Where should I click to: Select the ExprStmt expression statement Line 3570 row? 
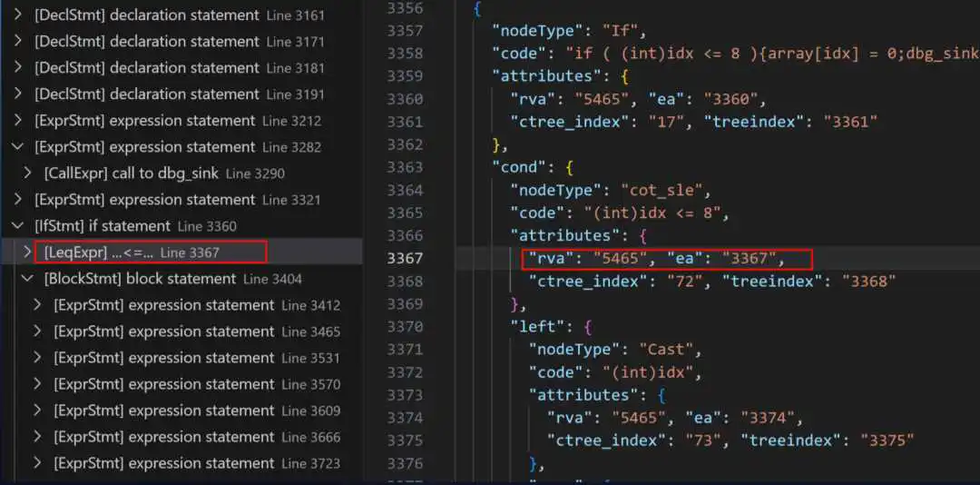tap(181, 383)
